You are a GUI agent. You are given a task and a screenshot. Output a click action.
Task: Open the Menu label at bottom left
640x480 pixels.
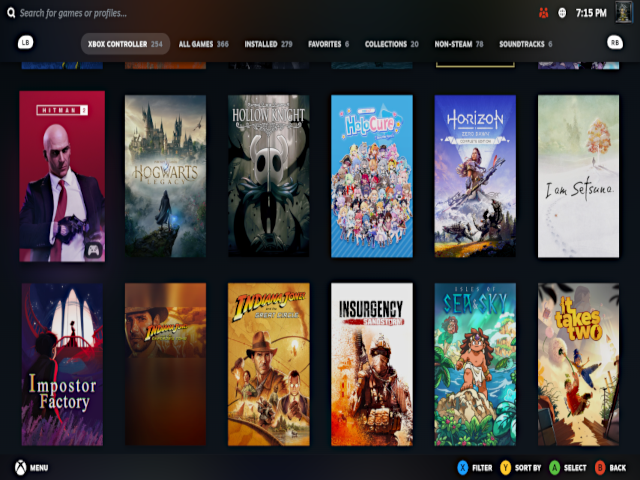click(39, 468)
